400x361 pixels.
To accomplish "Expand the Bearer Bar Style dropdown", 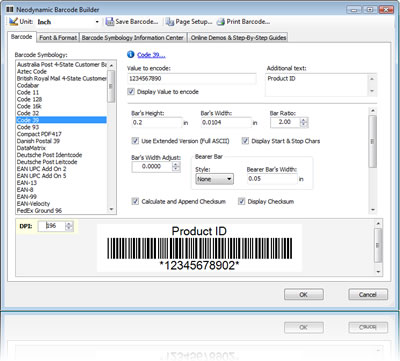I will [x=214, y=179].
